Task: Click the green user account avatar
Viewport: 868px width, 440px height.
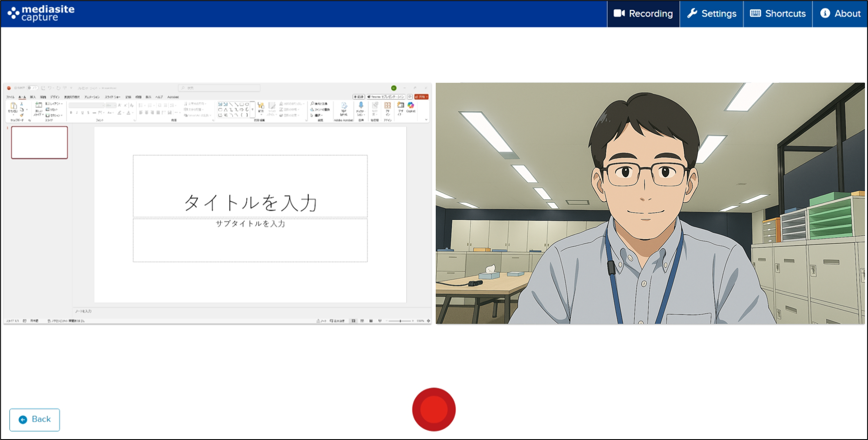Action: [x=394, y=88]
